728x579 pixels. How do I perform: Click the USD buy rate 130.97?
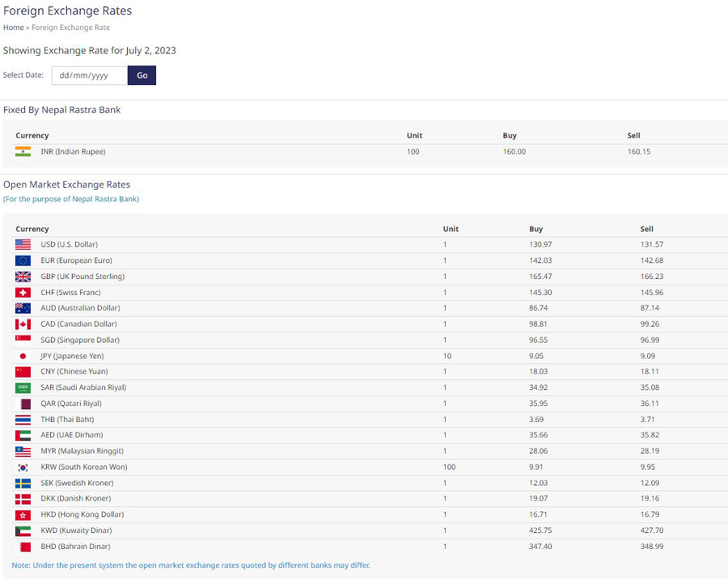pos(540,244)
